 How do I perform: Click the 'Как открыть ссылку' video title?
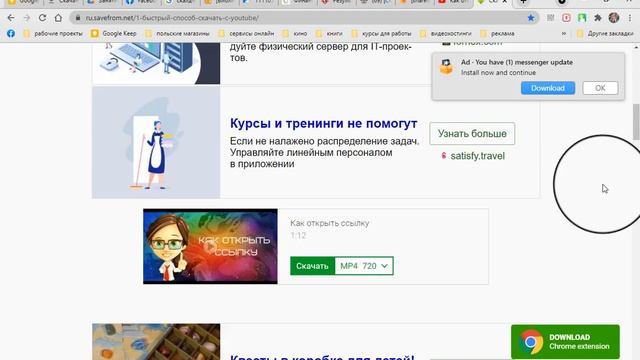(x=329, y=223)
